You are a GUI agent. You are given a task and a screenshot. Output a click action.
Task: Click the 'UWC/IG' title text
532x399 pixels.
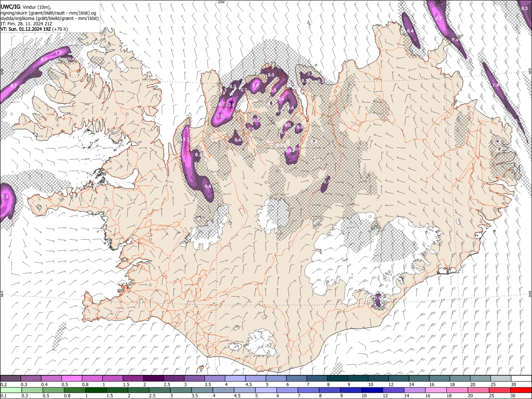tap(10, 7)
